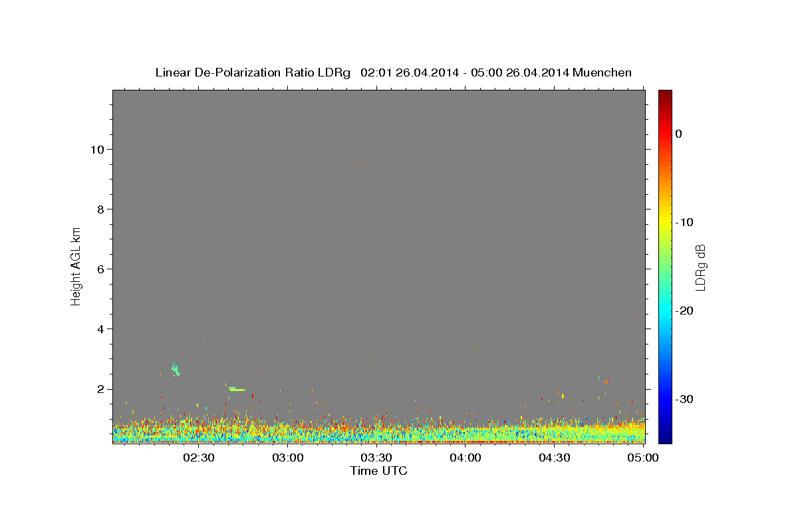
Task: Click the 'Time UTC' axis label
Action: 378,471
